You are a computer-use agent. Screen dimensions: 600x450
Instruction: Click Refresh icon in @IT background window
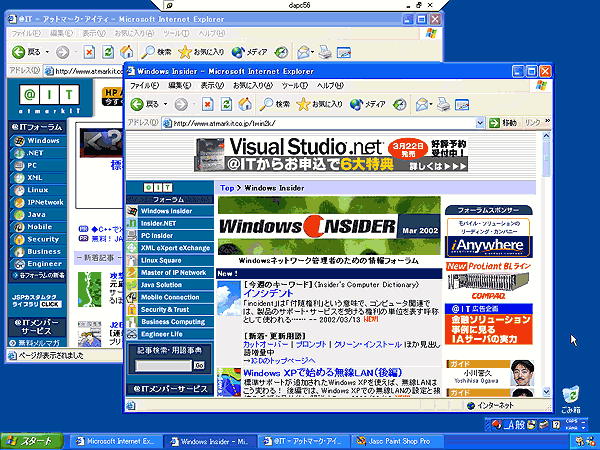coord(108,52)
